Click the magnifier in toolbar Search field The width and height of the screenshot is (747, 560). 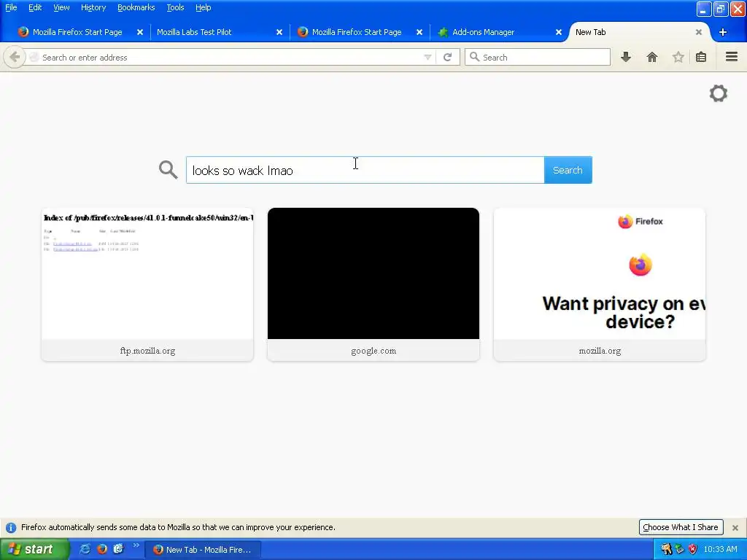click(x=474, y=57)
